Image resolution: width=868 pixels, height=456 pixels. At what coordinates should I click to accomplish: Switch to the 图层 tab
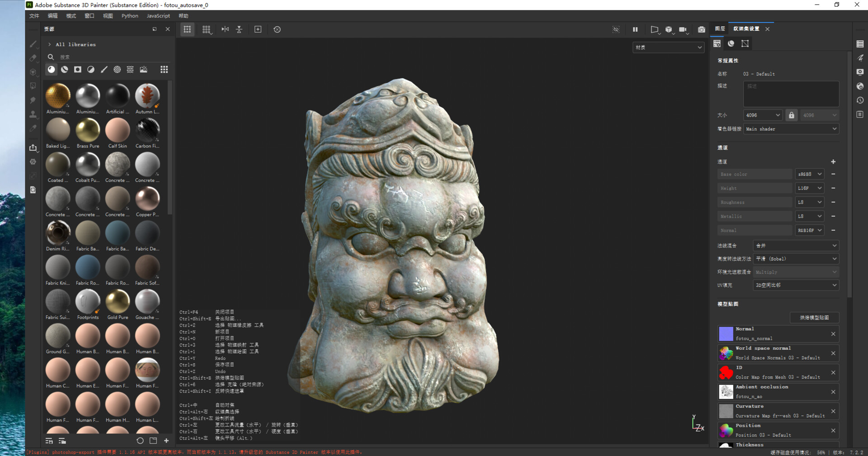click(720, 28)
